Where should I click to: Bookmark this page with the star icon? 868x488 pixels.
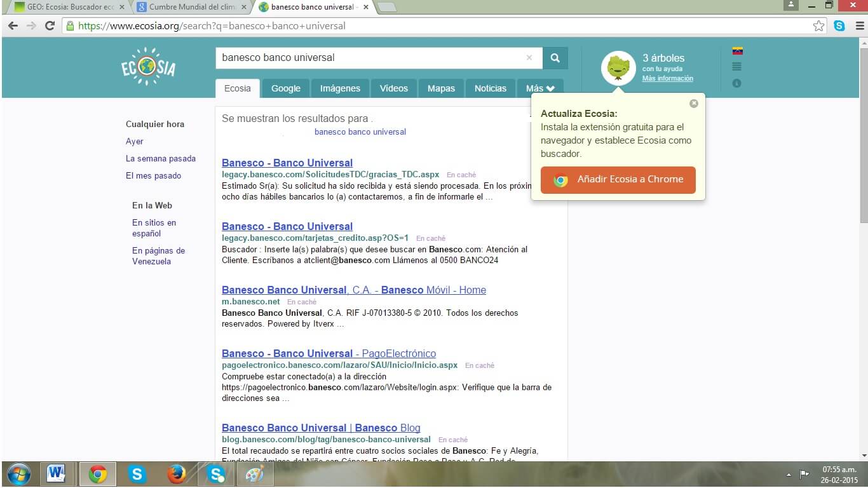click(x=818, y=26)
